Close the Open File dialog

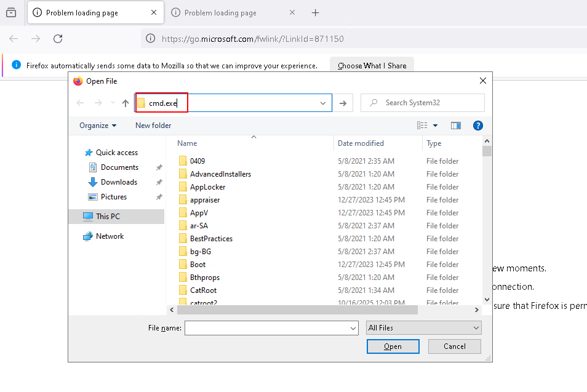483,81
